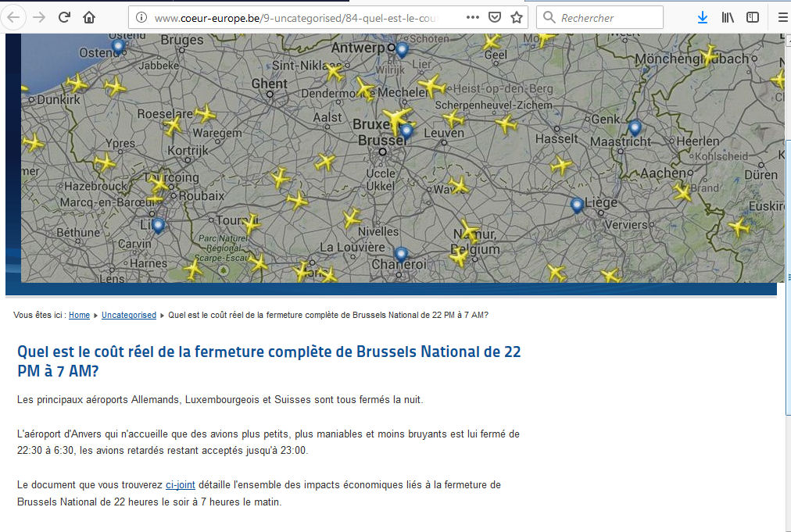Viewport: 791px width, 532px height.
Task: Click the 'Ghent' label on the map
Action: pyautogui.click(x=270, y=84)
